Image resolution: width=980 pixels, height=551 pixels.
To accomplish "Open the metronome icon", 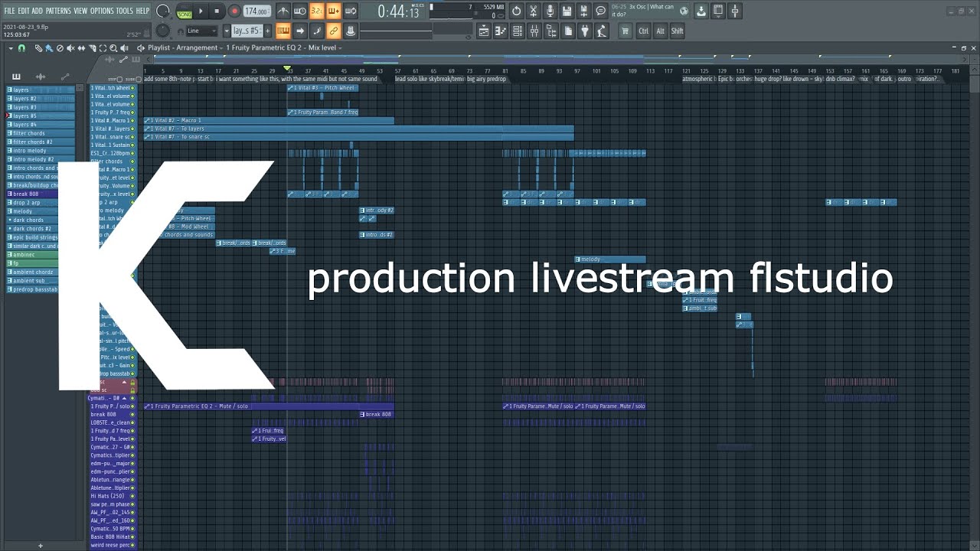I will 283,11.
